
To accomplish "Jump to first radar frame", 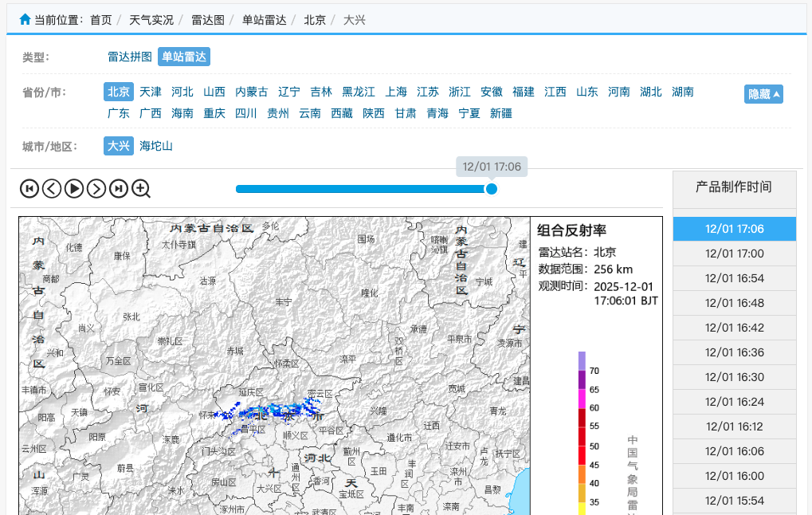I will pos(29,189).
